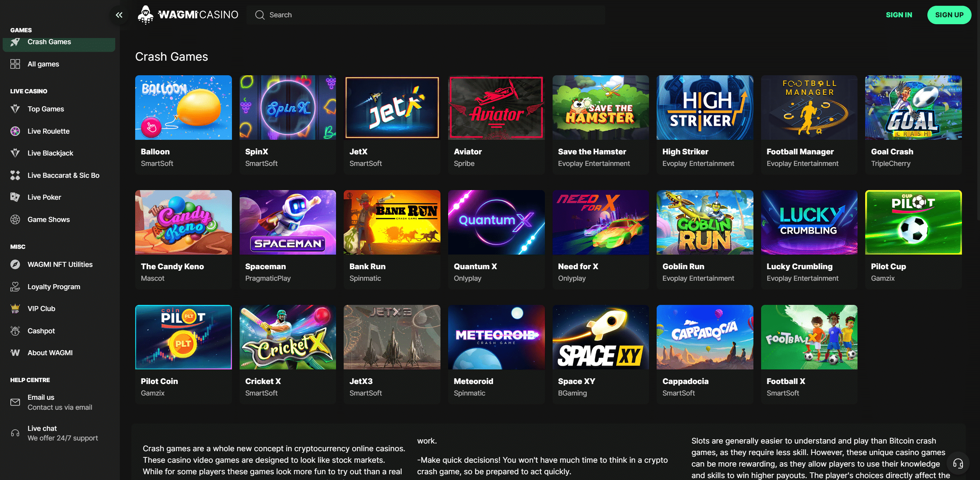This screenshot has width=980, height=480.
Task: Click the Space XY title text
Action: (x=576, y=381)
